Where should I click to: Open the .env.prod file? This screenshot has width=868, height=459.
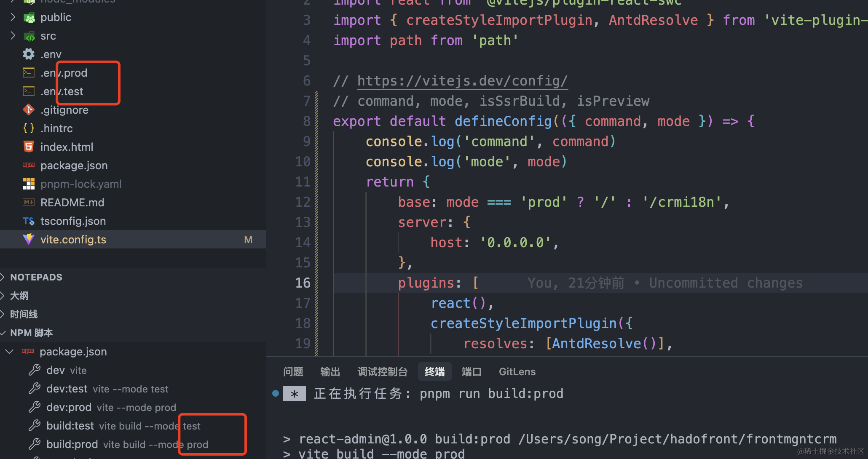pos(64,73)
